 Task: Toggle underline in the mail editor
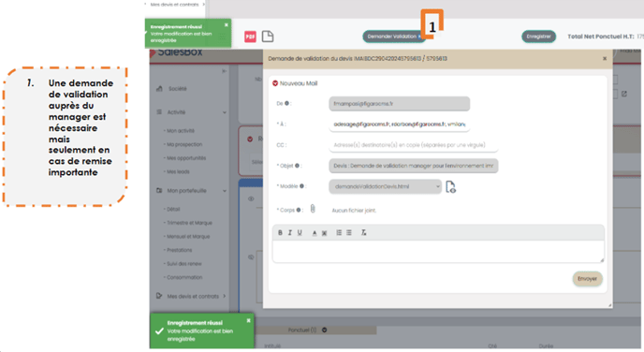[300, 233]
